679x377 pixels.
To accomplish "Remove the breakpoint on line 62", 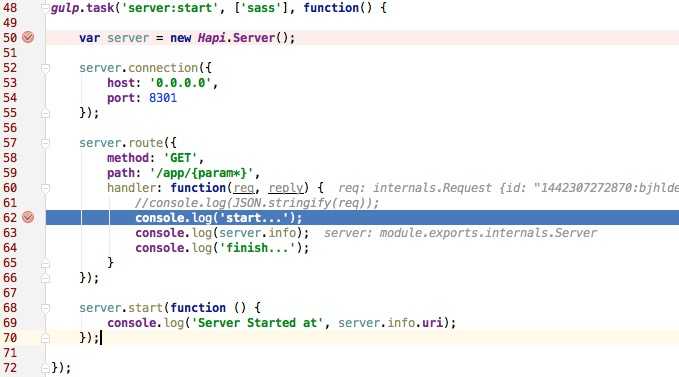I will 28,217.
